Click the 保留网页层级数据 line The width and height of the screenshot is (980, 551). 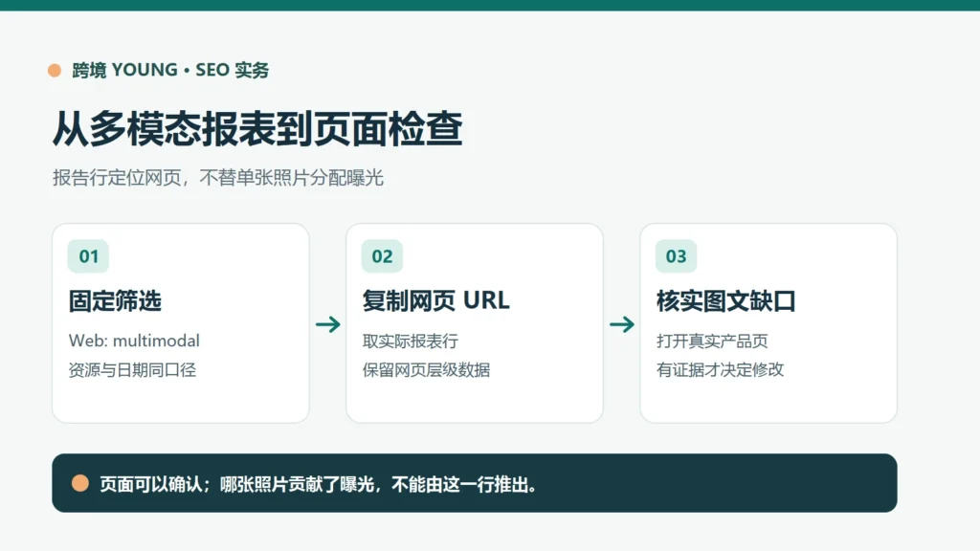click(x=426, y=370)
